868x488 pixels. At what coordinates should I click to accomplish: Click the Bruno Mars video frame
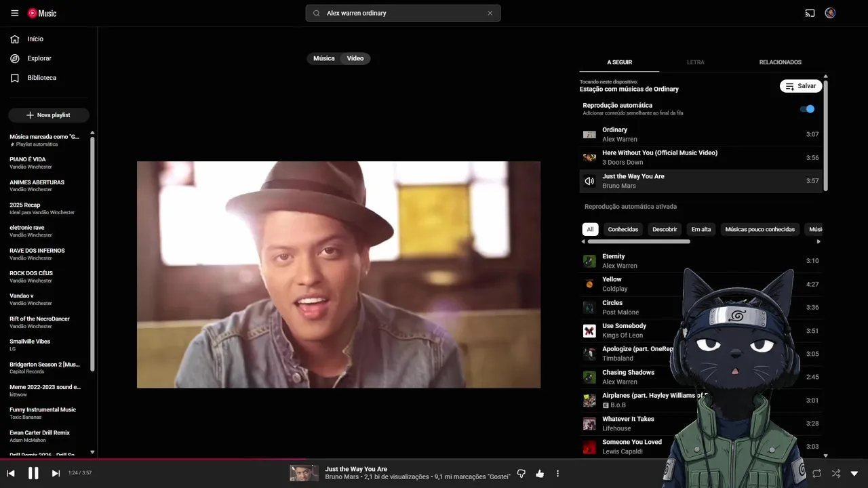coord(338,274)
